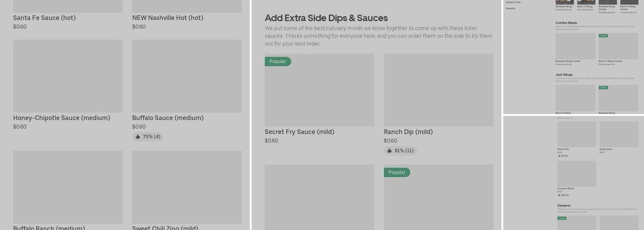Click the thumbs-up rating under Small Fries
The image size is (644, 230).
[x=563, y=156]
